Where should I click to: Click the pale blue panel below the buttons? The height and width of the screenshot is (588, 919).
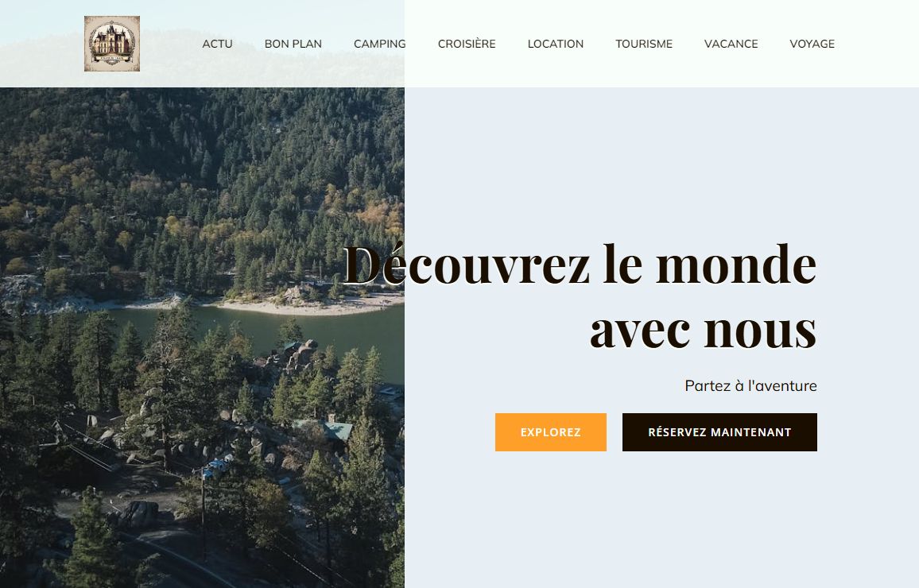coord(661,518)
